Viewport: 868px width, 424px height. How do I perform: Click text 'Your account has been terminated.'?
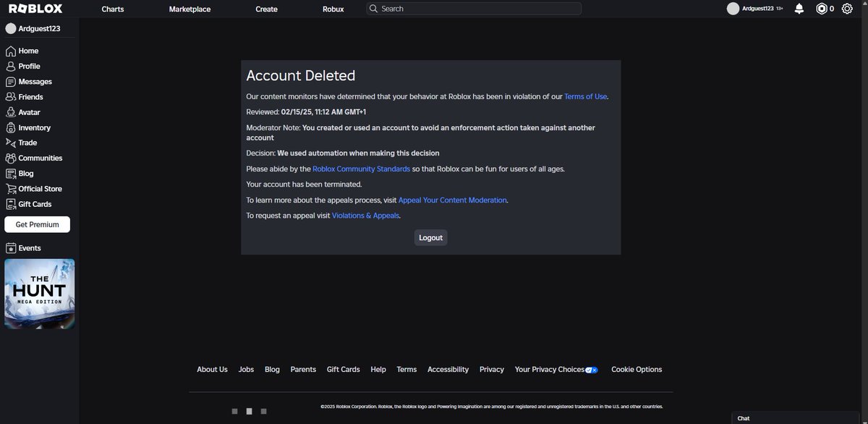[x=304, y=185]
